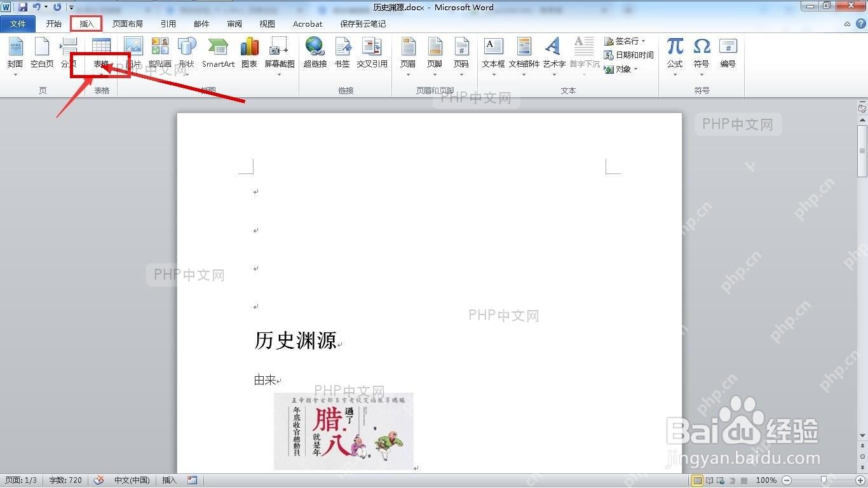Open the Review (审阅) tab
The width and height of the screenshot is (868, 488).
coord(234,24)
